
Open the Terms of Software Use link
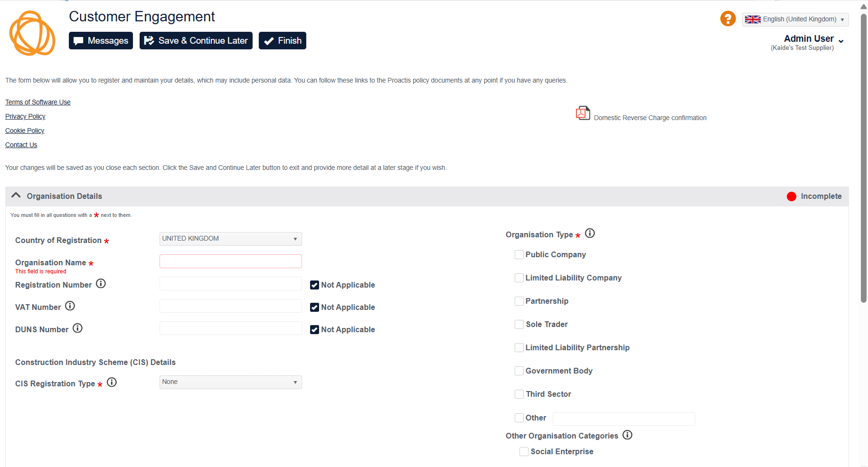coord(38,102)
